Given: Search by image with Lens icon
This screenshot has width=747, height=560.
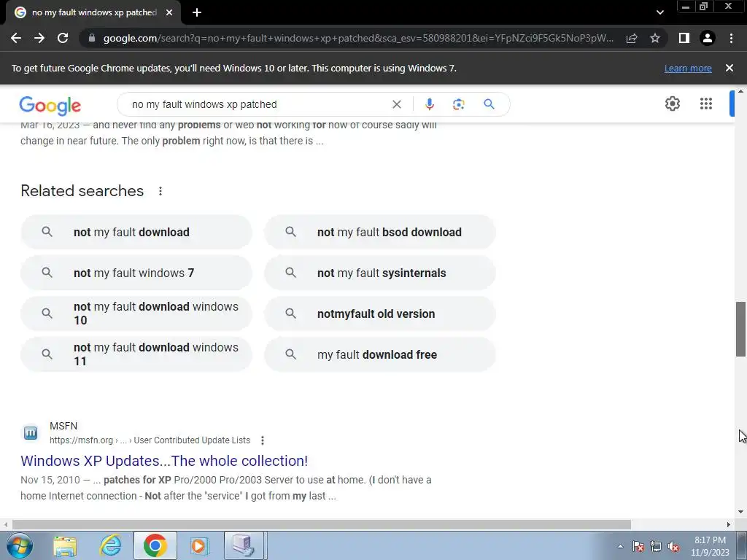Looking at the screenshot, I should pyautogui.click(x=458, y=104).
